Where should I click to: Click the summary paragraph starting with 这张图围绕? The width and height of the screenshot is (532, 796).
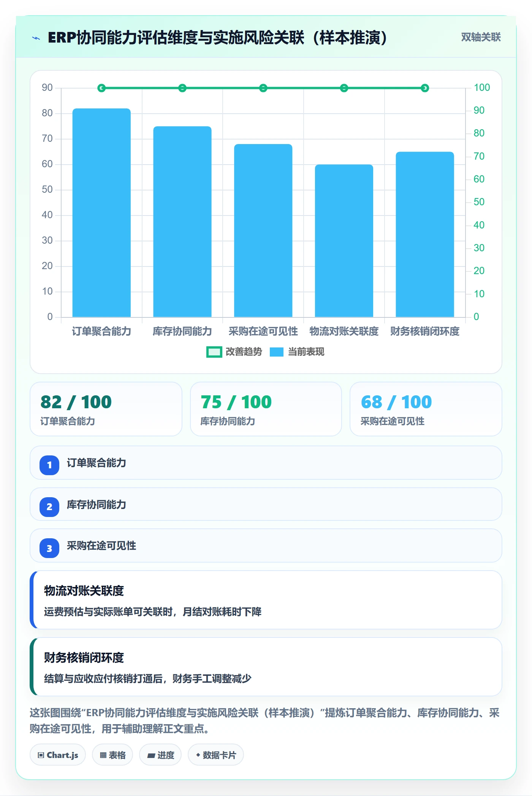click(265, 721)
